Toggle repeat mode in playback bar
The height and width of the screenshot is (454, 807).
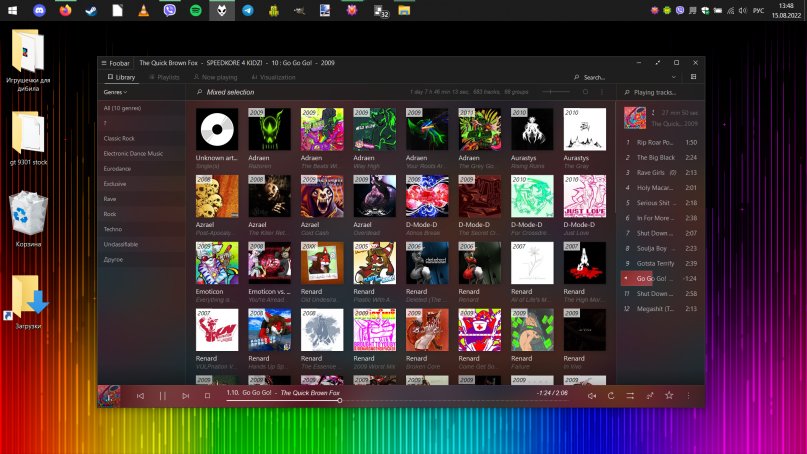(611, 396)
